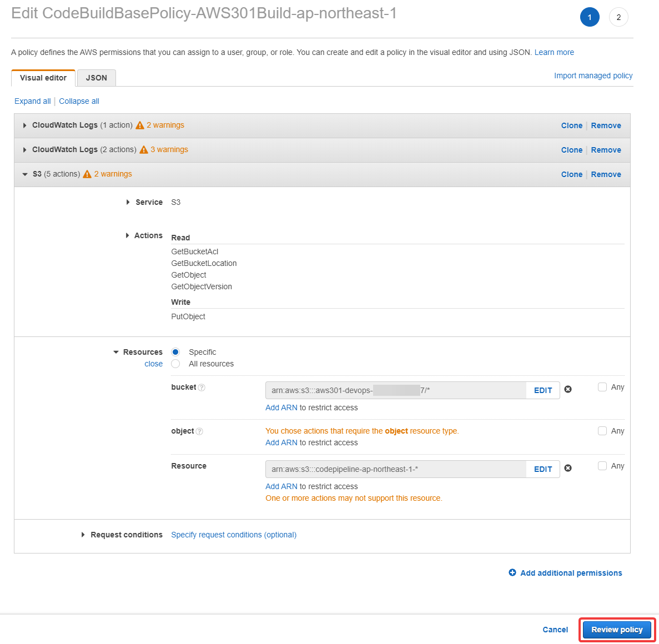Image resolution: width=659 pixels, height=644 pixels.
Task: Clone the CloudWatch Logs (2 actions) statement
Action: [572, 150]
